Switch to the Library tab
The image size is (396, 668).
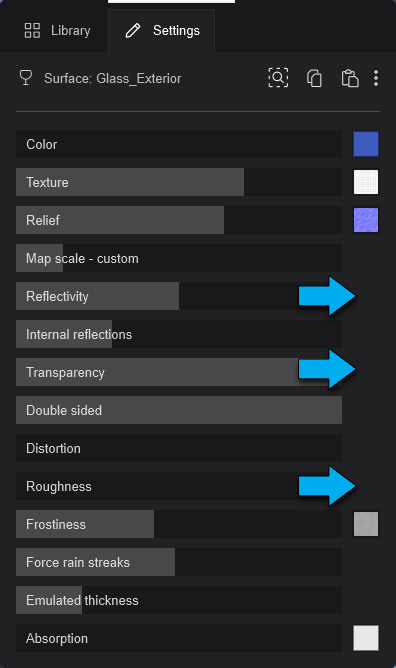[57, 31]
